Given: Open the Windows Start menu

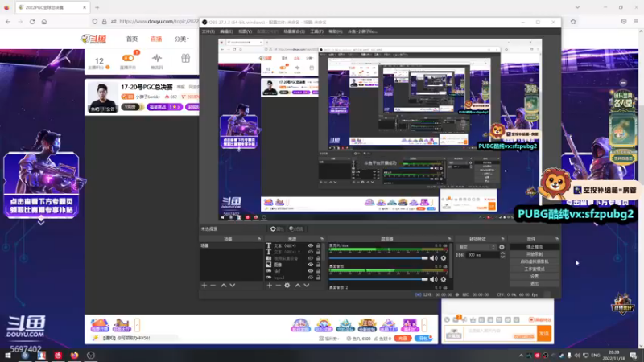Looking at the screenshot, I should coord(8,355).
